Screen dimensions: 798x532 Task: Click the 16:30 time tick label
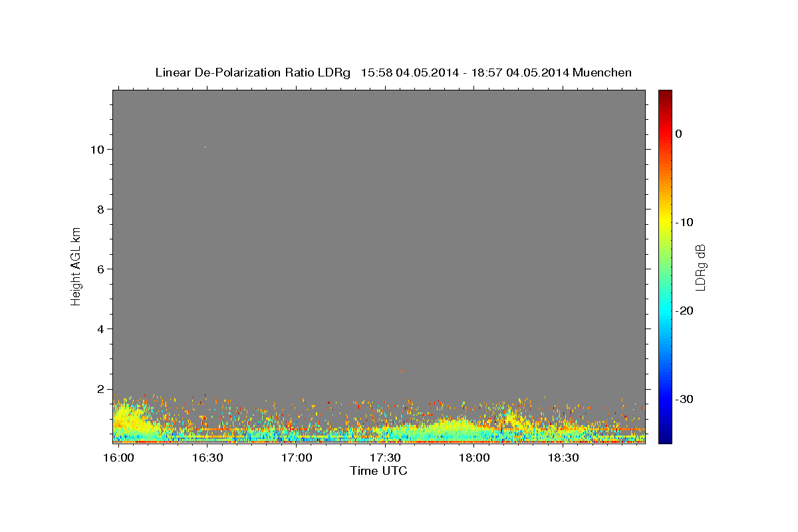click(207, 458)
